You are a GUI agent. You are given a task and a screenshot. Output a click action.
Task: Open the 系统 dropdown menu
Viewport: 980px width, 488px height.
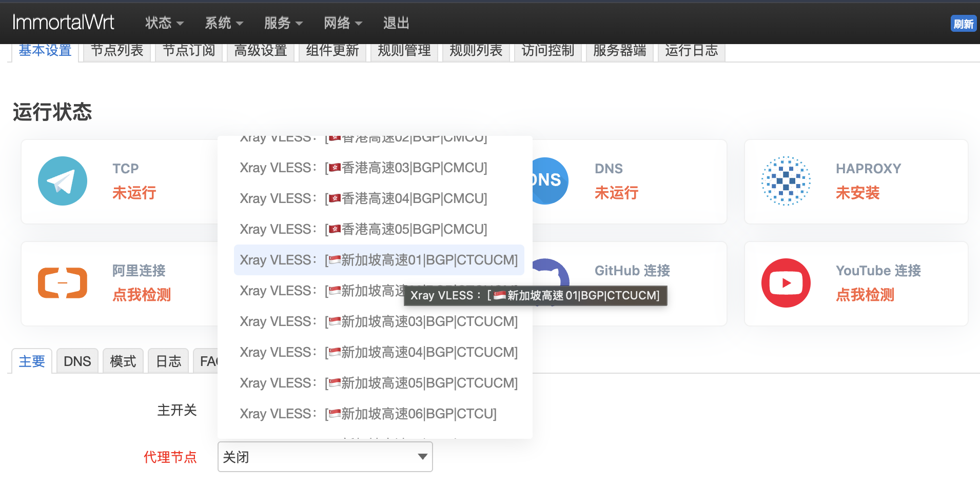[x=224, y=23]
